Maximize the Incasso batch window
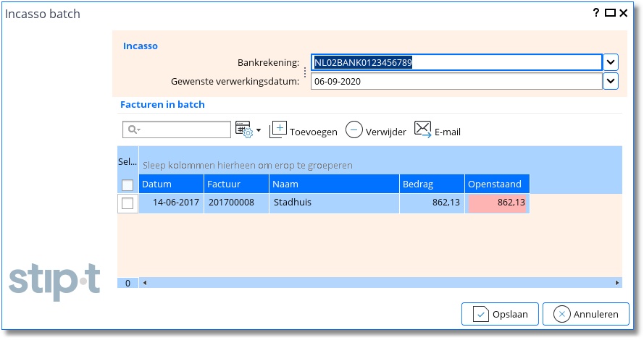Screen dimensions: 644x340 point(610,13)
